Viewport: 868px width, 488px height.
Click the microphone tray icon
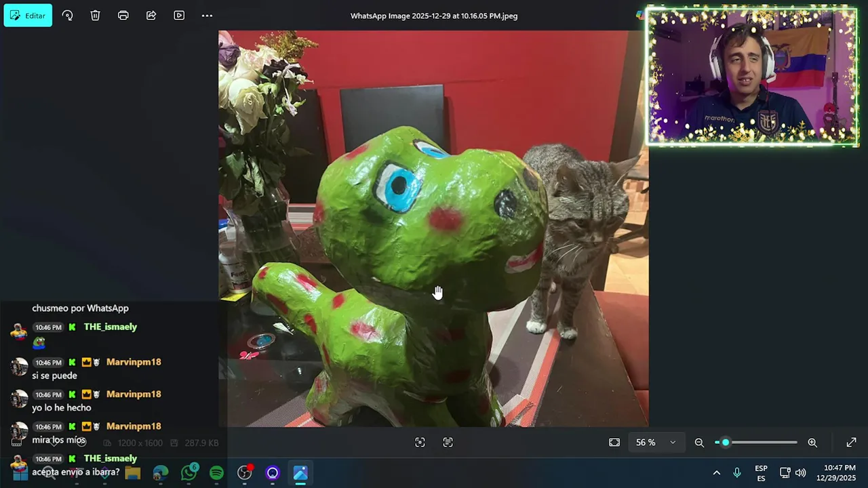tap(736, 472)
